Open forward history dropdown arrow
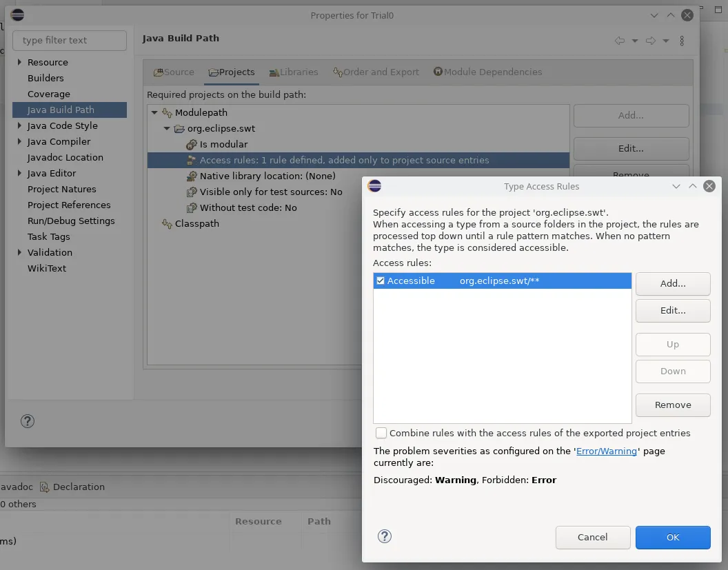Screen dimensions: 728x570 (x=666, y=41)
